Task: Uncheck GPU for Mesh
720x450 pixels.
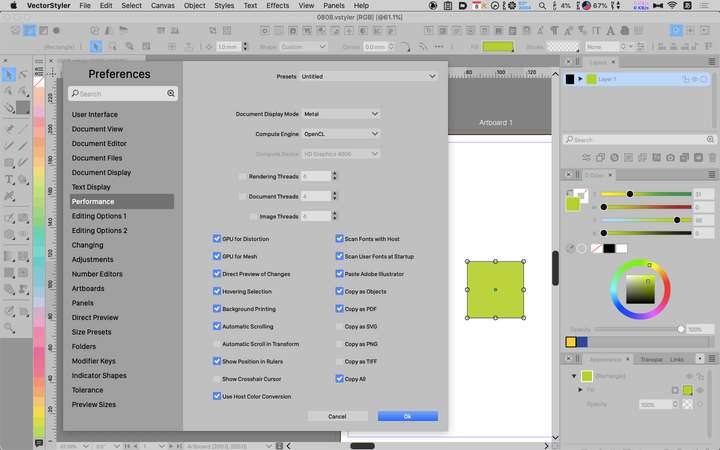Action: [217, 256]
